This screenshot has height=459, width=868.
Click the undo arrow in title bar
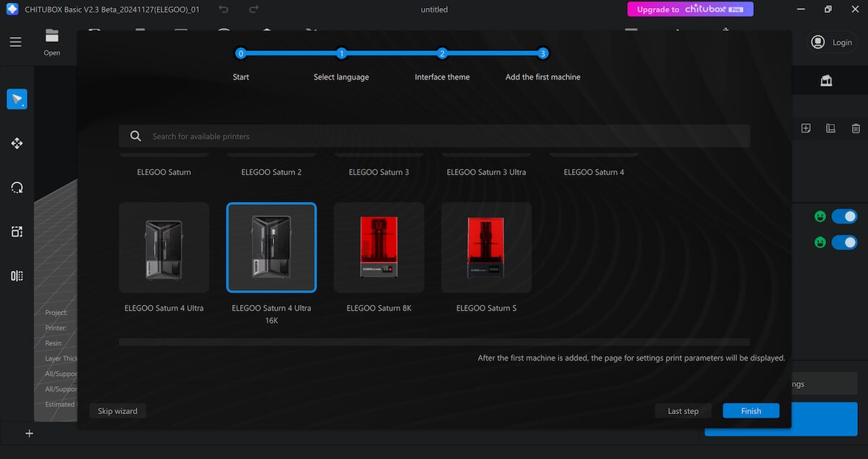pos(224,9)
